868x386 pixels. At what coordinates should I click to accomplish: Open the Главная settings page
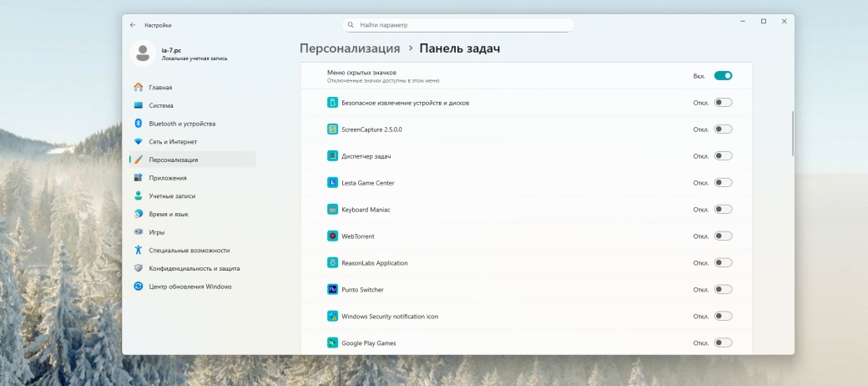[x=192, y=87]
